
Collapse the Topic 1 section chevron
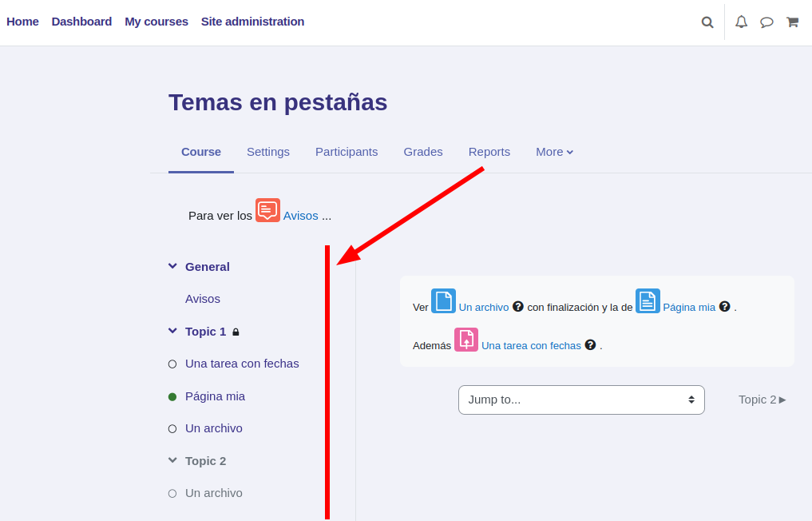[x=172, y=331]
